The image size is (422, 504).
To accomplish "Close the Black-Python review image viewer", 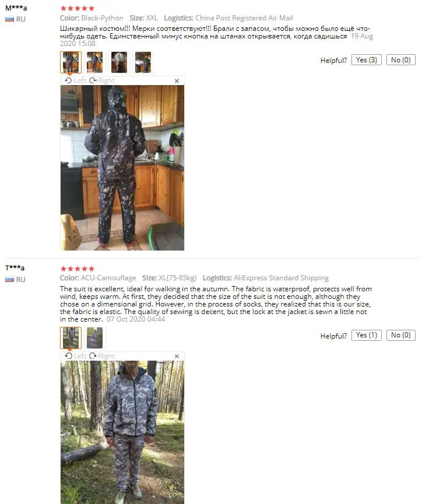I will [177, 81].
